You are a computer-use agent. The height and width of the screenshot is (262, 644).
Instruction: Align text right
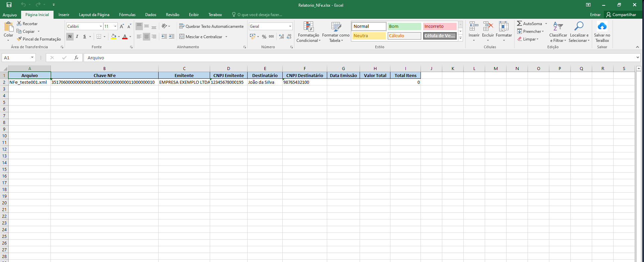(154, 37)
